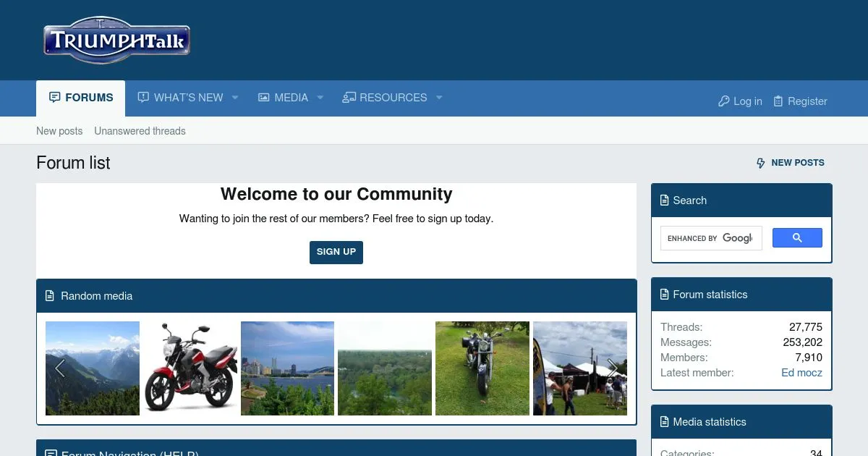Expand the What's New dropdown arrow
This screenshot has height=456, width=868.
(235, 98)
